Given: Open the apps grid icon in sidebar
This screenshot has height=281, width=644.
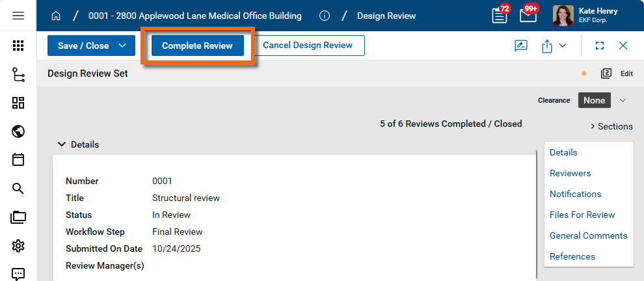Looking at the screenshot, I should [18, 46].
